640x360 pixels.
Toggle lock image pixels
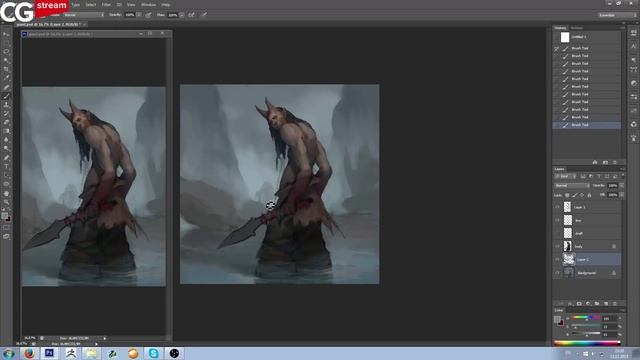tap(574, 196)
